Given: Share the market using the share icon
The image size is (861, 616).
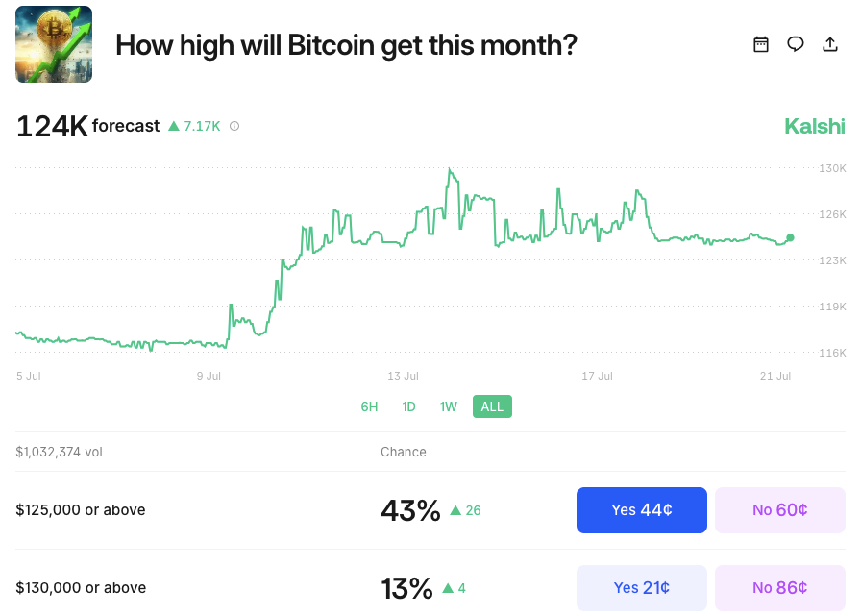Looking at the screenshot, I should tap(830, 44).
